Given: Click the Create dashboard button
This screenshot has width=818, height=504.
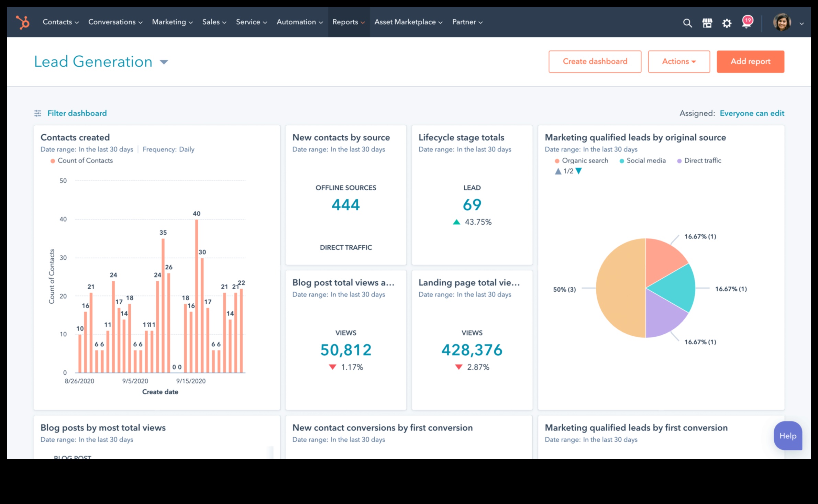Looking at the screenshot, I should (595, 61).
